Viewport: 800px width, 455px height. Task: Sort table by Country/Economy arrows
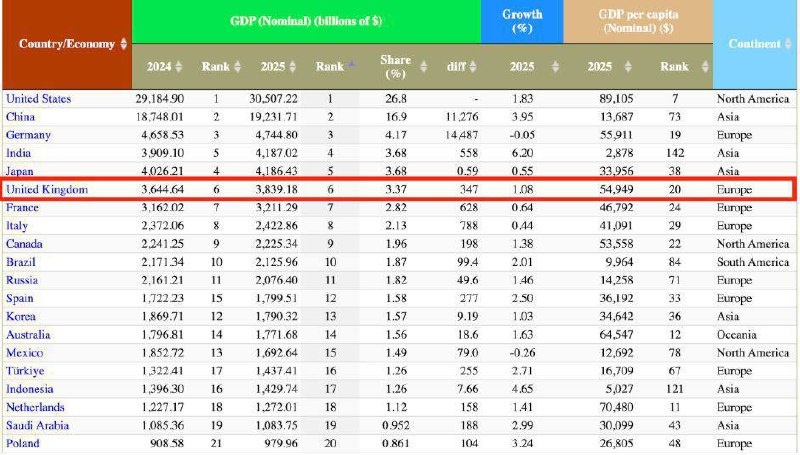123,44
